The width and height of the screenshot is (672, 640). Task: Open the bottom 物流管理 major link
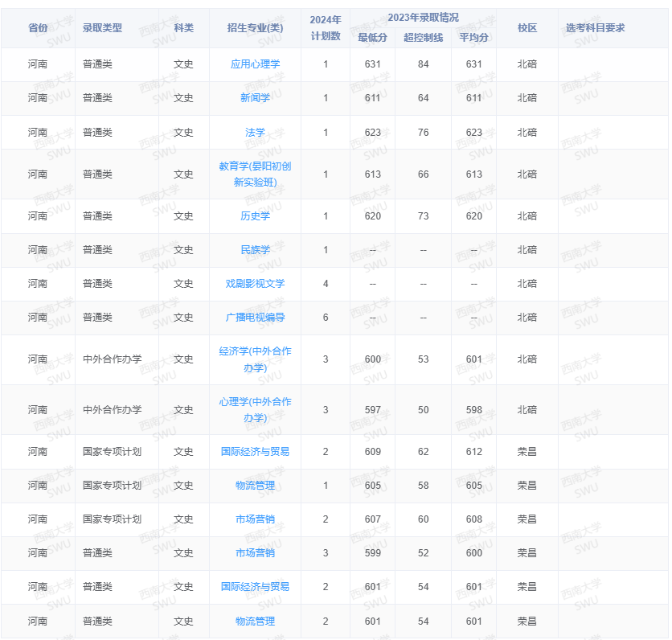256,621
